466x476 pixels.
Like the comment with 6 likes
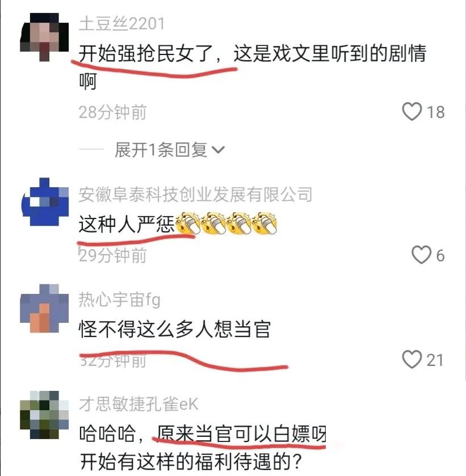[x=421, y=255]
